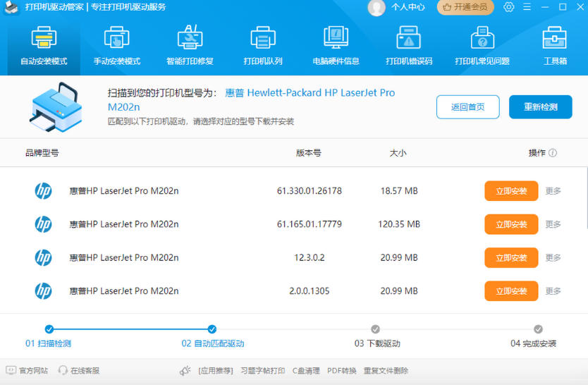The image size is (588, 385).
Task: Install driver version 2.0.0.1305
Action: 511,291
